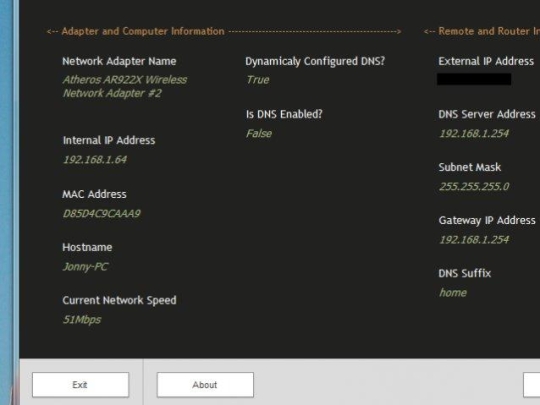Click the DNS Suffix label
Image resolution: width=540 pixels, height=405 pixels.
(x=465, y=273)
